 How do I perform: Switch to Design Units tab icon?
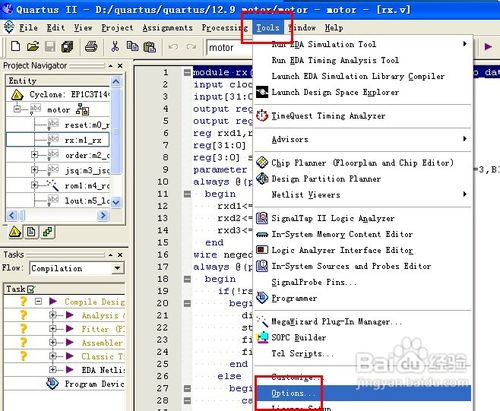(x=47, y=231)
